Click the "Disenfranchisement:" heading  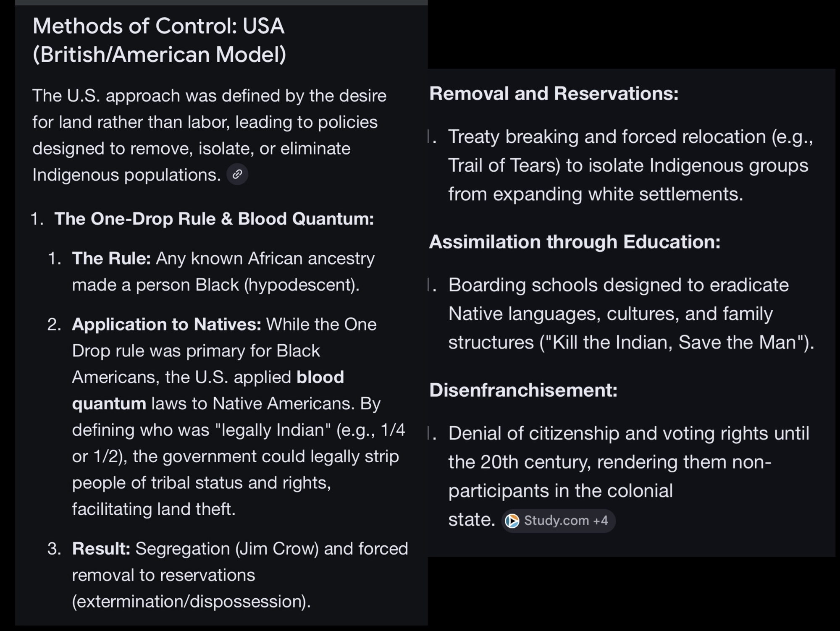click(x=523, y=390)
